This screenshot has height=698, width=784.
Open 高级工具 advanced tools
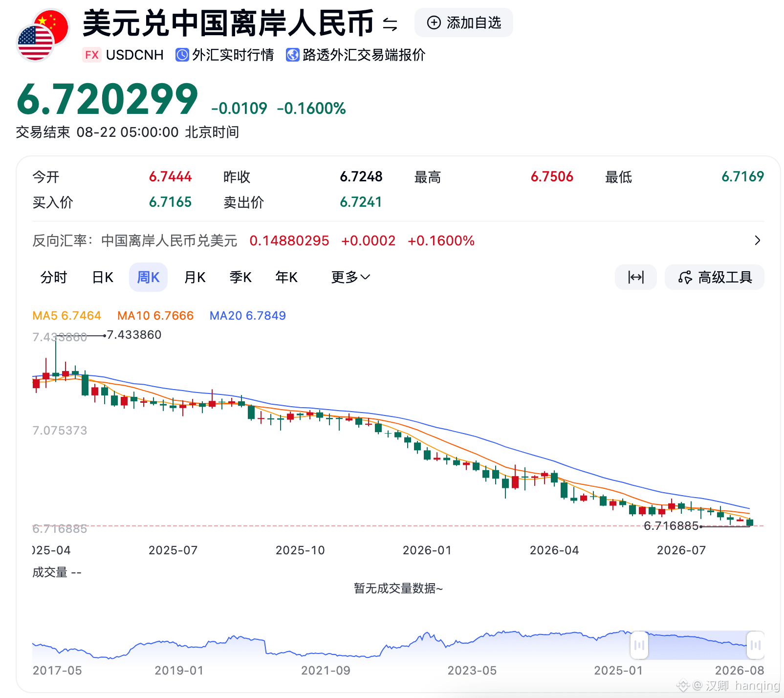pos(715,277)
